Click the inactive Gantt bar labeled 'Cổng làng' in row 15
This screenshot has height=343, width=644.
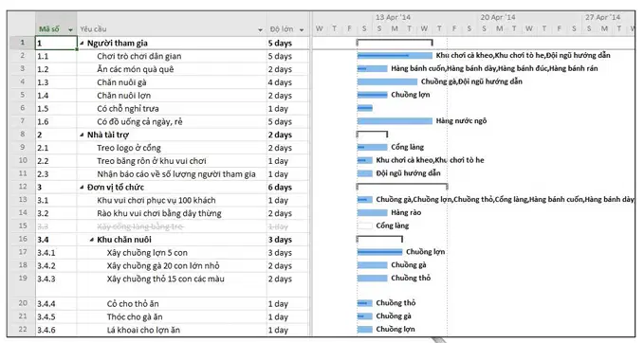click(365, 226)
